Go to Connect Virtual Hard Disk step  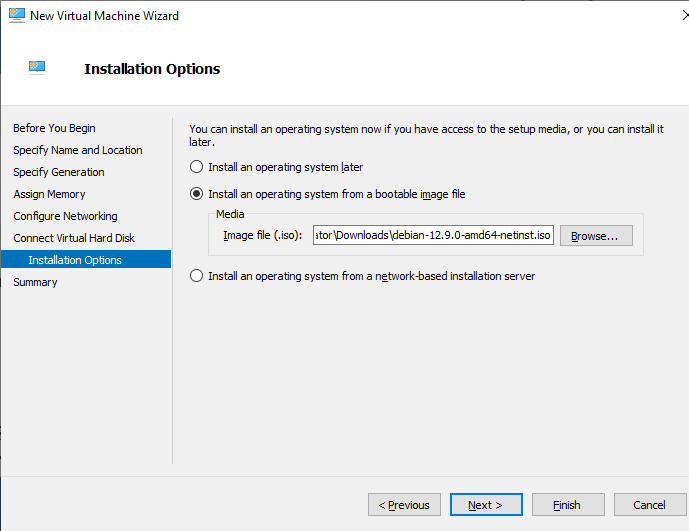[74, 238]
